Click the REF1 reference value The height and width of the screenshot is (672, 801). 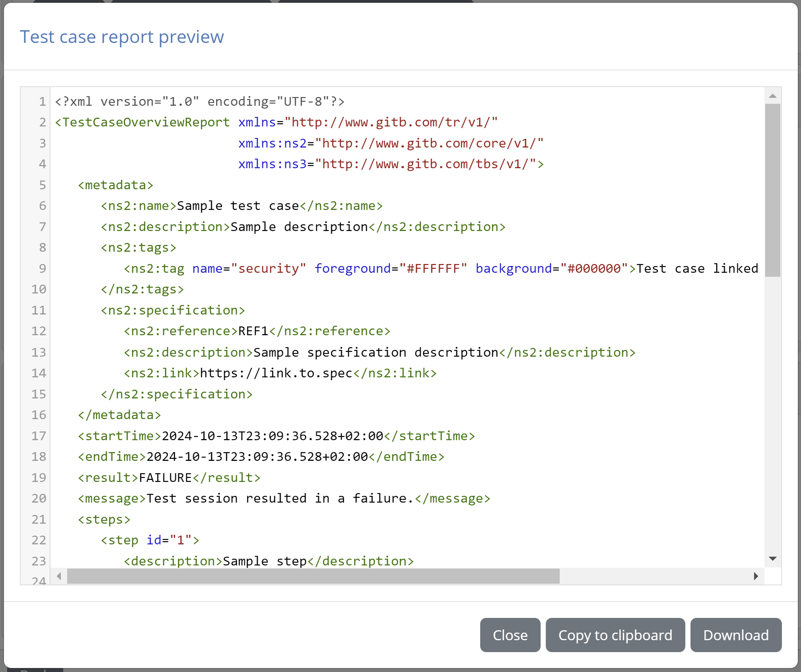click(254, 331)
